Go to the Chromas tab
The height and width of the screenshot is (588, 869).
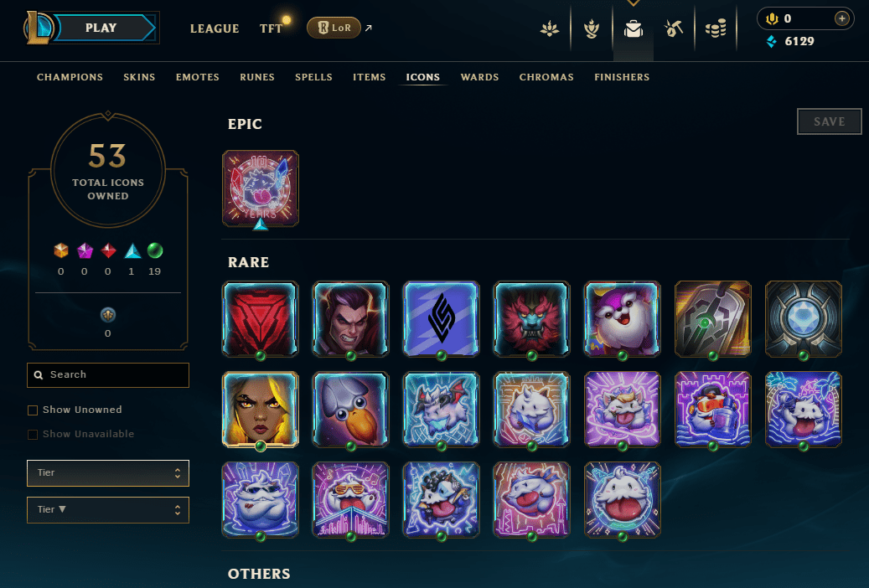(546, 77)
